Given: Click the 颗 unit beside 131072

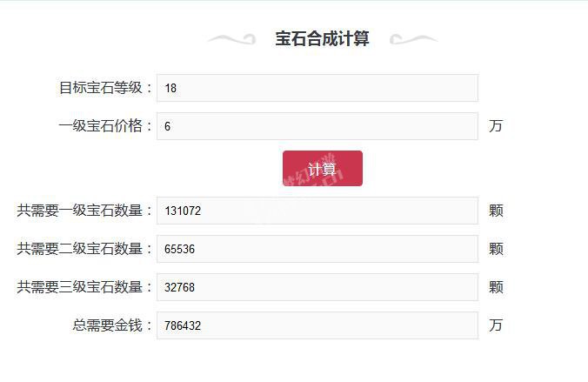Looking at the screenshot, I should (x=496, y=211).
